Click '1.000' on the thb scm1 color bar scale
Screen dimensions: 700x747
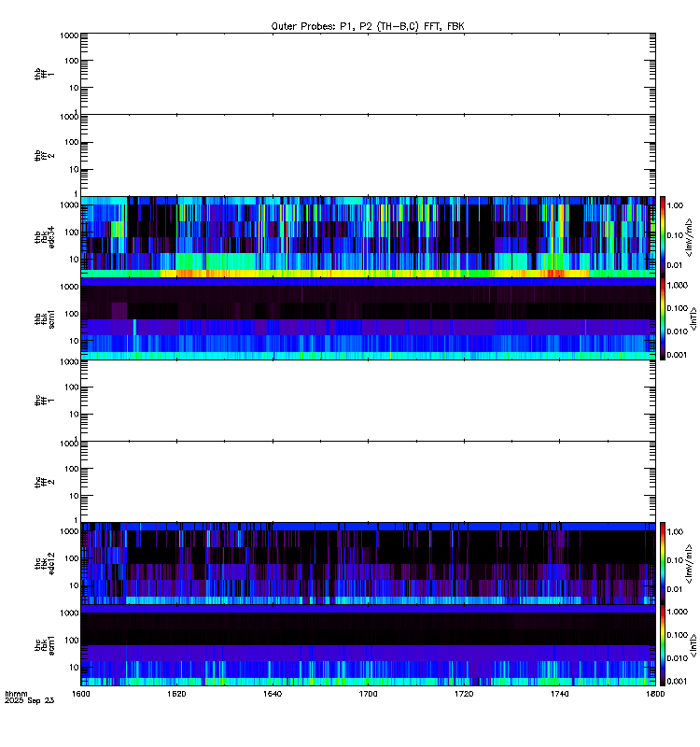point(678,285)
